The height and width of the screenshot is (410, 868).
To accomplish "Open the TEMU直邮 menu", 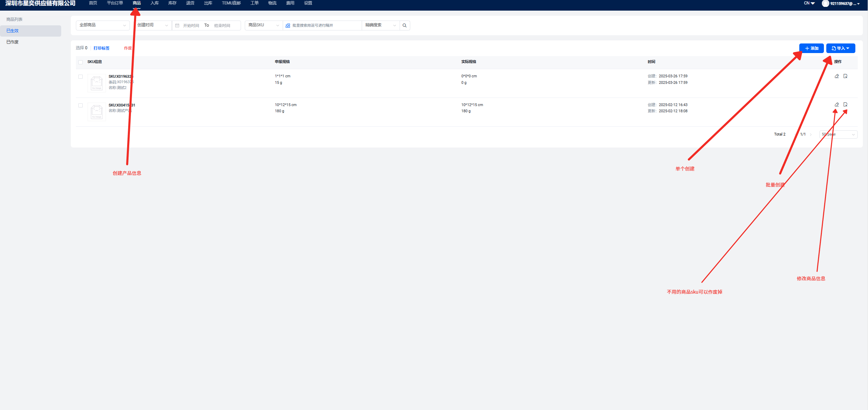I will click(231, 3).
